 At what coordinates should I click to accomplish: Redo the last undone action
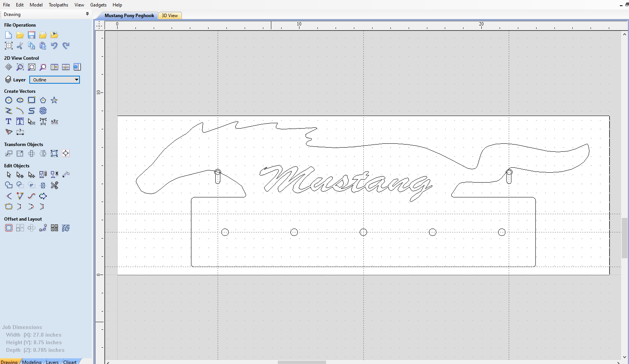point(66,46)
